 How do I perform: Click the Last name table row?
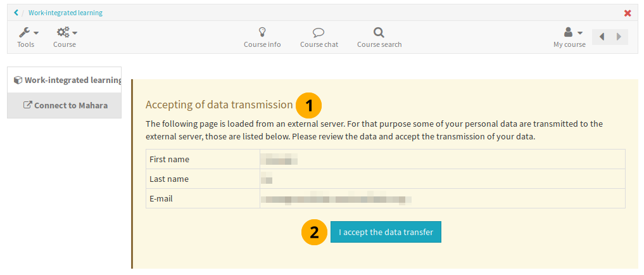pyautogui.click(x=385, y=179)
